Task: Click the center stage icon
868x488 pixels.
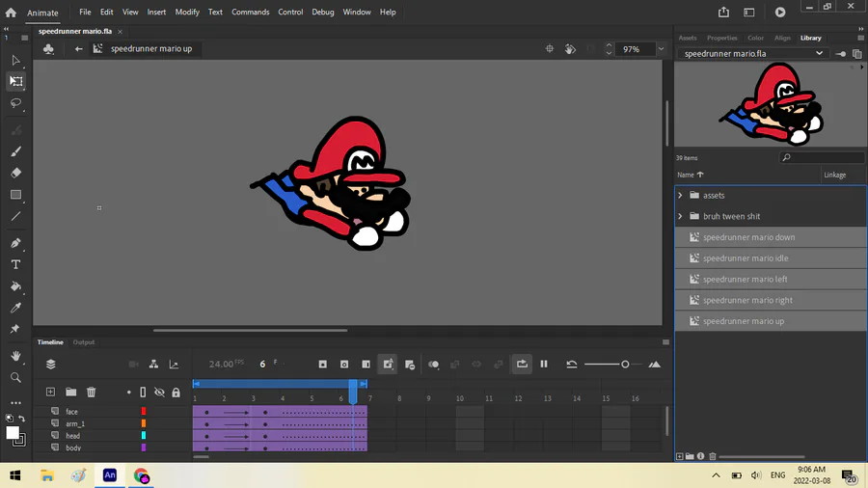Action: click(x=549, y=48)
